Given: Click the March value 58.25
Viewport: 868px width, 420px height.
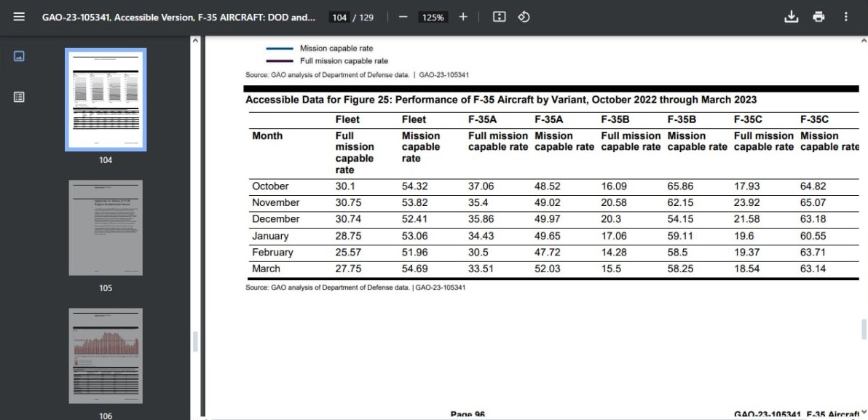Looking at the screenshot, I should (680, 269).
